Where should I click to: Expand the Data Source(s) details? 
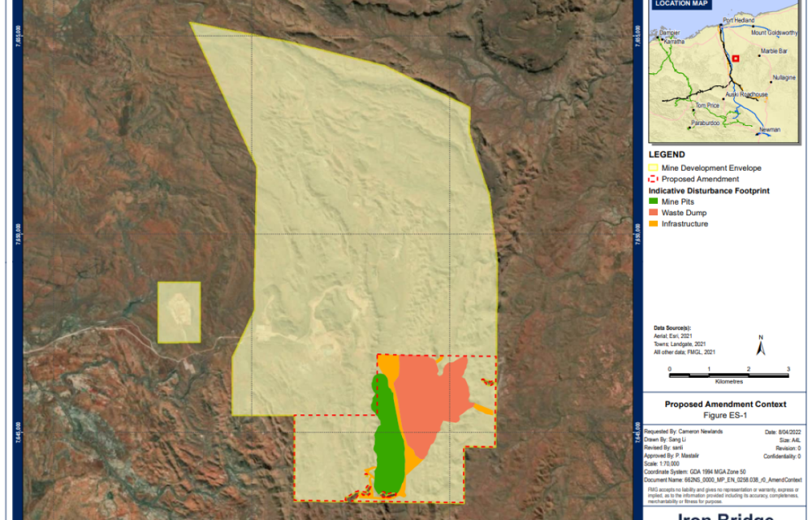coord(672,327)
